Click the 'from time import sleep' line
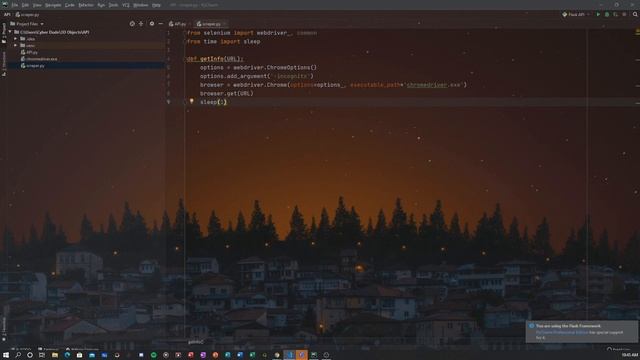The width and height of the screenshot is (640, 360). pyautogui.click(x=223, y=42)
